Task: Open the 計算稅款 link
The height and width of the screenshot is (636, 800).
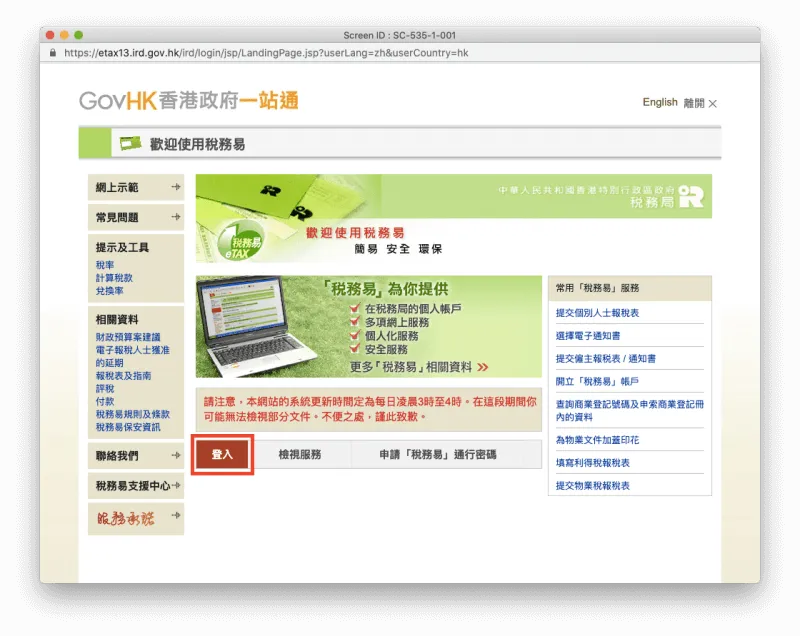Action: click(x=114, y=278)
